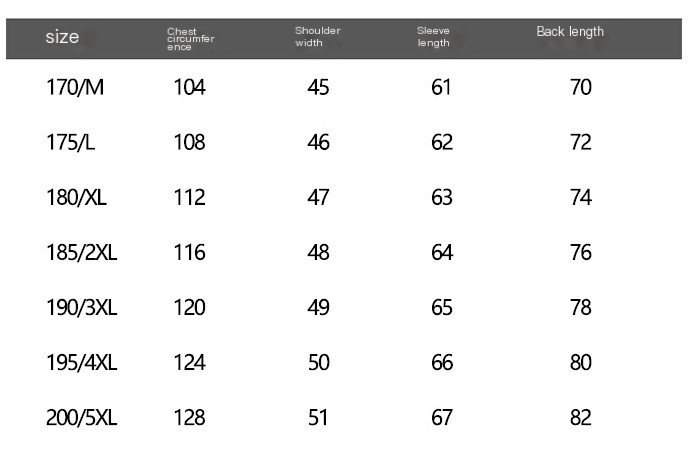Select the Chest circumference header
The height and width of the screenshot is (469, 700).
click(191, 39)
